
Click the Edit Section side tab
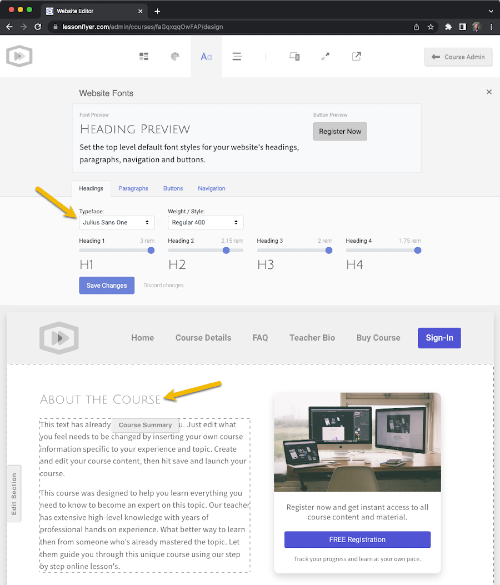tap(14, 494)
